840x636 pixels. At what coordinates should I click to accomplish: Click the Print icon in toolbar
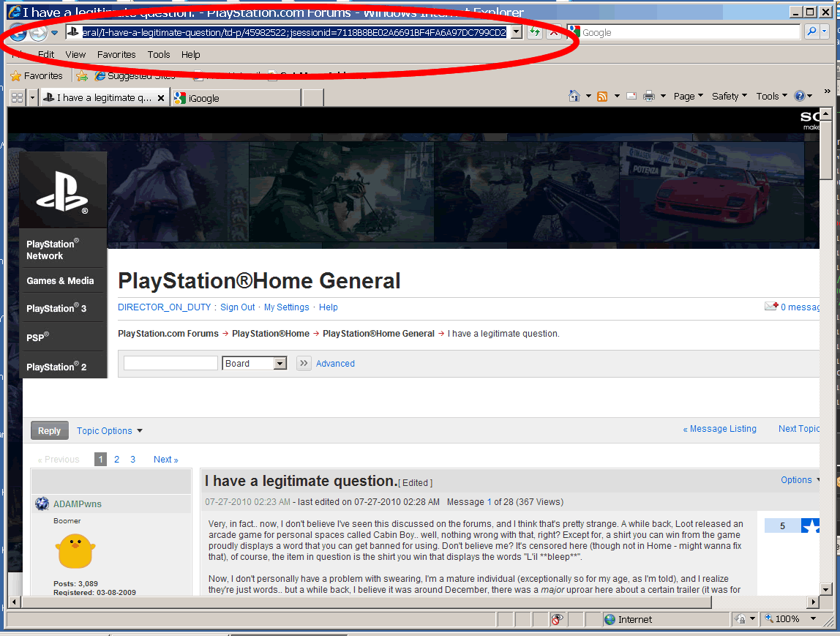(x=649, y=97)
